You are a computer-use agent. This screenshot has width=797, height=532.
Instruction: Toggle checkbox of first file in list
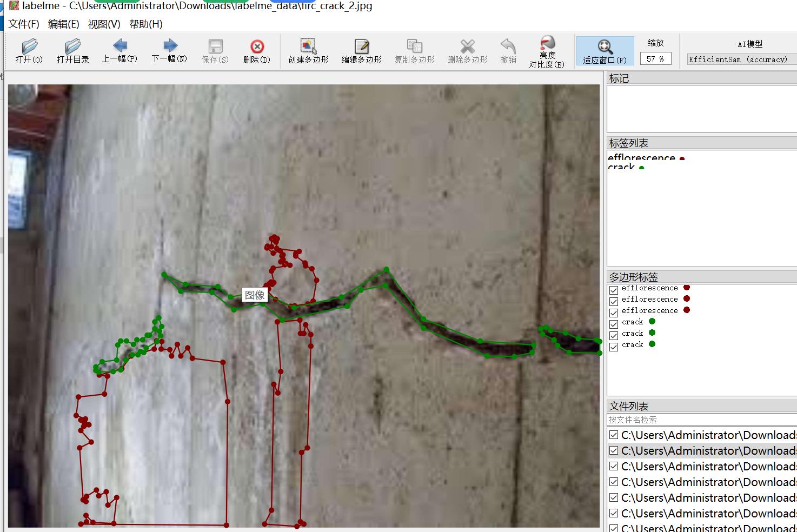pos(614,435)
